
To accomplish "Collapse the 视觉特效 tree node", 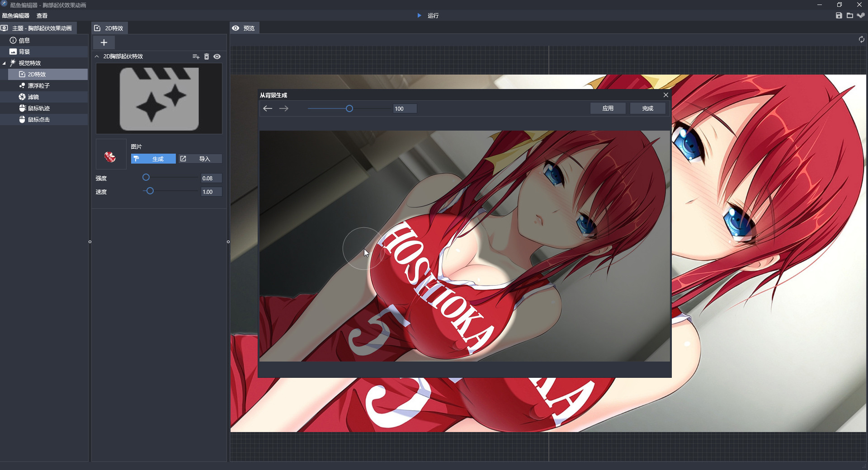I will (4, 63).
